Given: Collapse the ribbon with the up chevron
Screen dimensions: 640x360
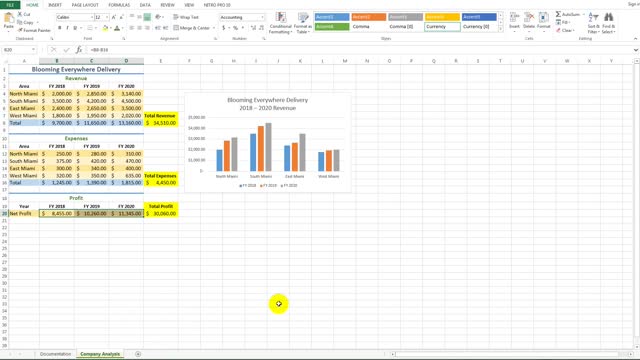Looking at the screenshot, I should click(x=635, y=38).
